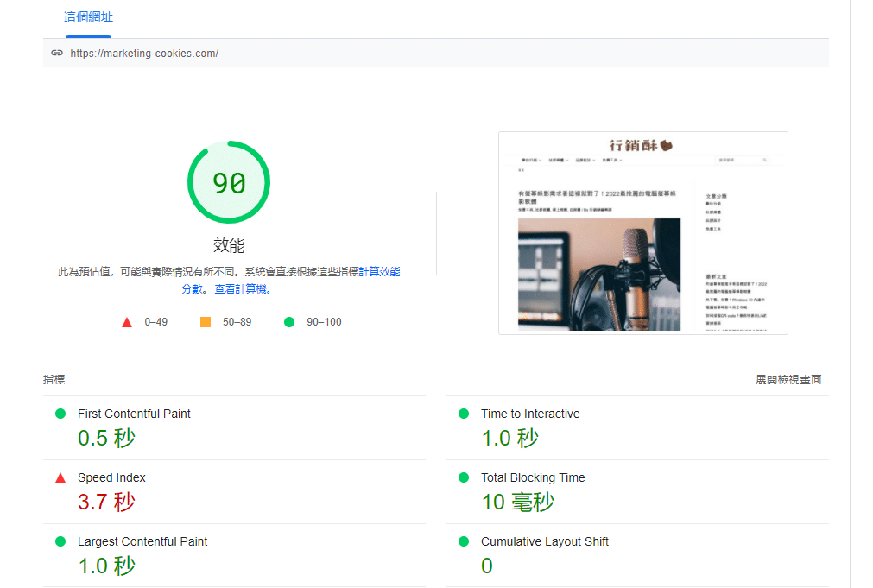Image resolution: width=873 pixels, height=588 pixels.
Task: Click the Cumulative Layout Shift label
Action: point(545,541)
